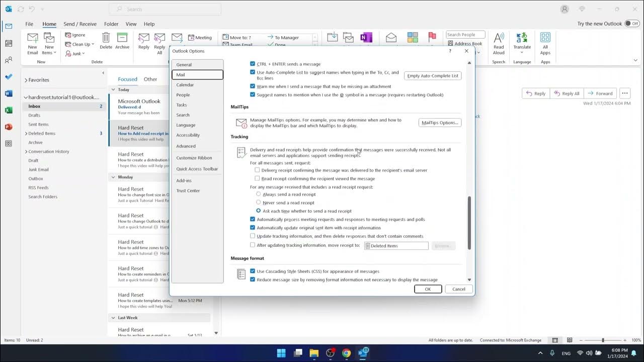Viewport: 644px width, 362px height.
Task: Open File menu
Action: click(29, 24)
